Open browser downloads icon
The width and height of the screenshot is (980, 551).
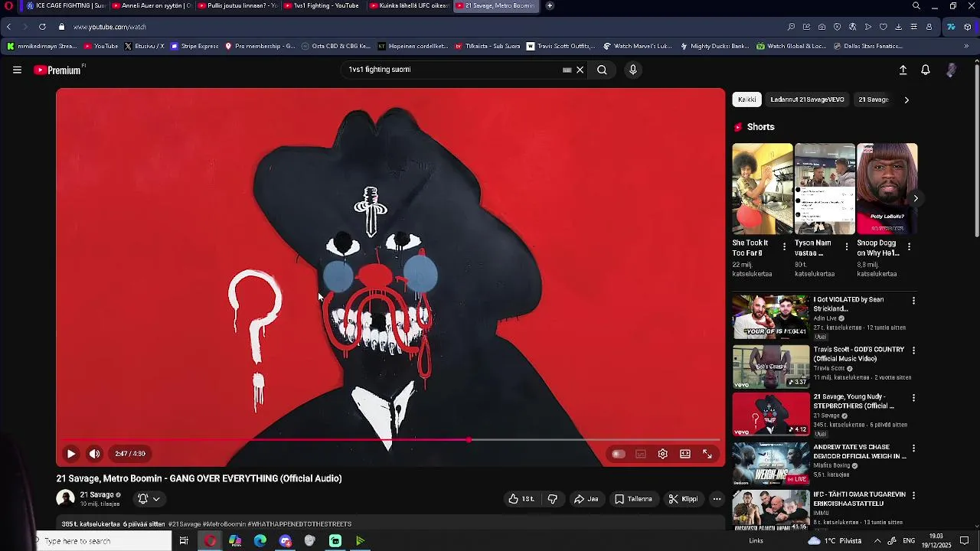click(898, 27)
